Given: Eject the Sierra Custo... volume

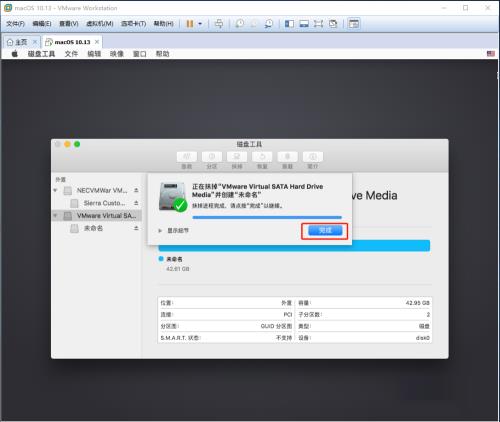Looking at the screenshot, I should tap(136, 203).
